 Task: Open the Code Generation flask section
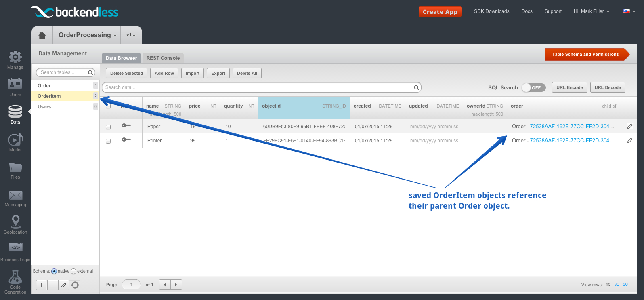pyautogui.click(x=15, y=282)
